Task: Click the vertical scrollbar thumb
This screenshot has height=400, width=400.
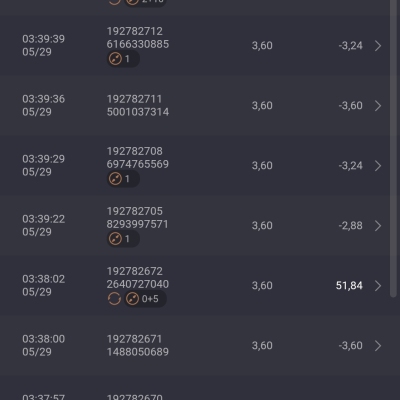Action: 393,147
